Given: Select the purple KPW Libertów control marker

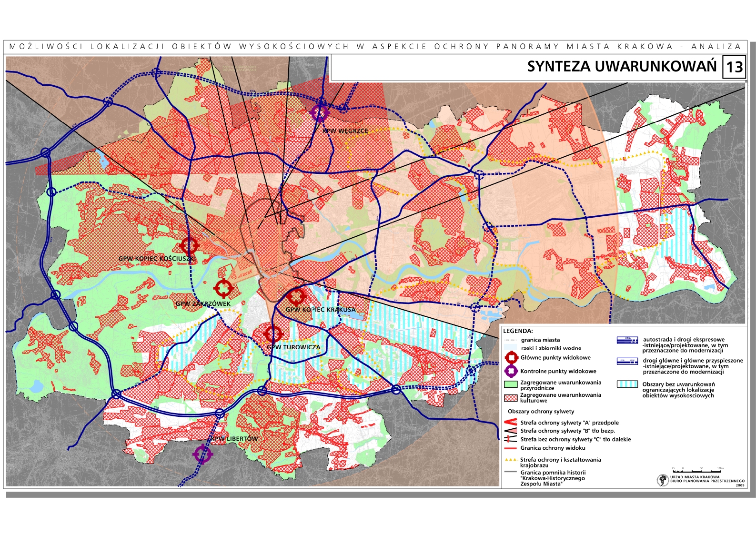Looking at the screenshot, I should pos(203,454).
